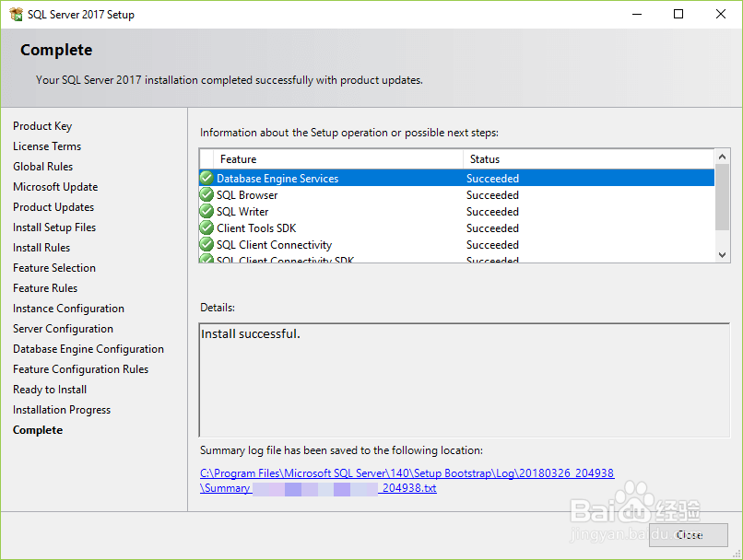The image size is (743, 560).
Task: Select the Client Tools SDK row
Action: [x=457, y=227]
